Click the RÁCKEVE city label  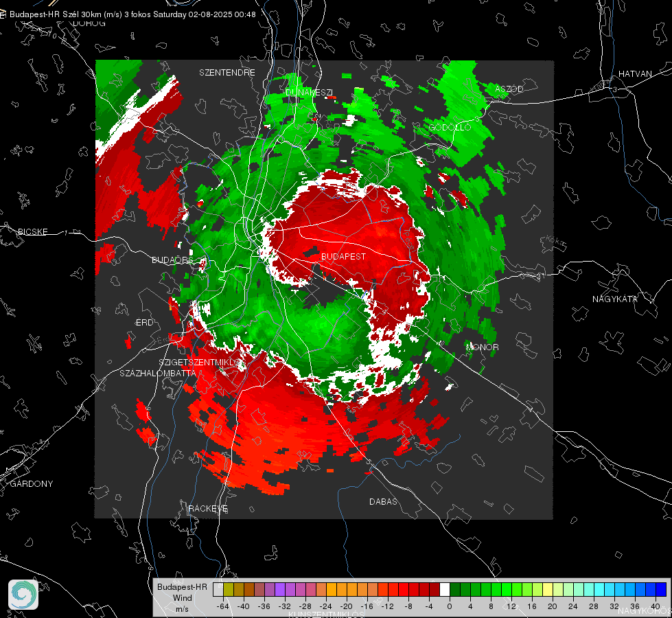coord(208,508)
